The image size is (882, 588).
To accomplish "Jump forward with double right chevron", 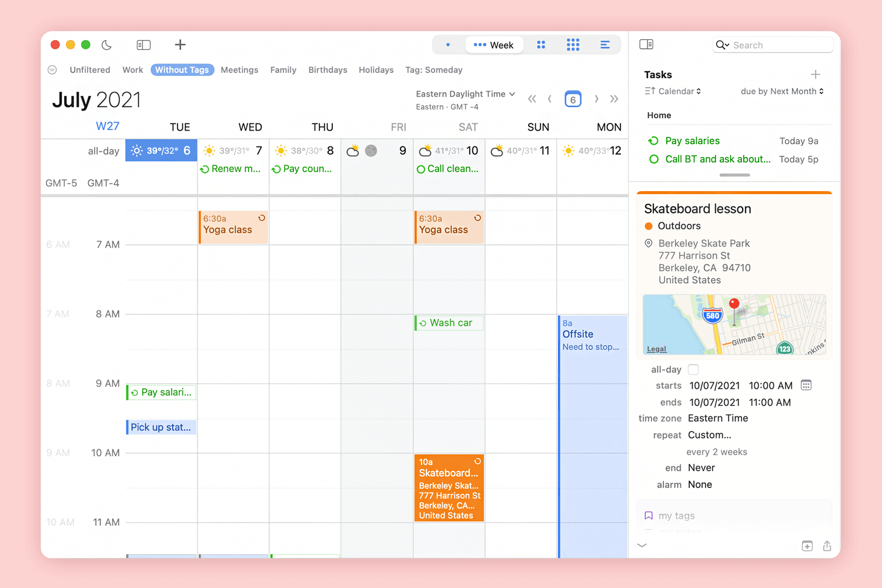I will [x=614, y=99].
